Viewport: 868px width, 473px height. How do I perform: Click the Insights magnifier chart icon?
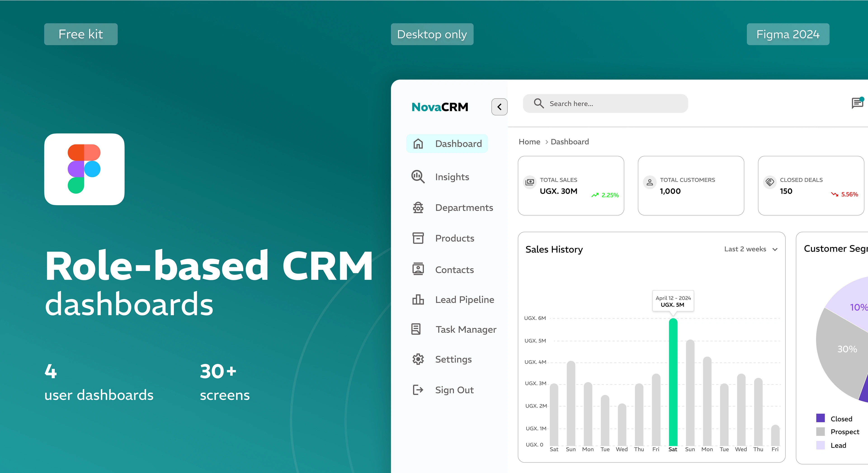(x=418, y=177)
